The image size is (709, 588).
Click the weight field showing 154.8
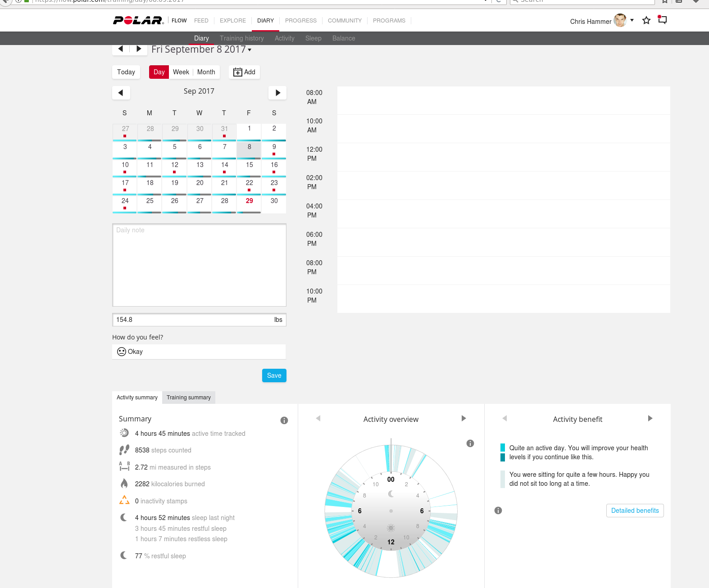point(199,320)
